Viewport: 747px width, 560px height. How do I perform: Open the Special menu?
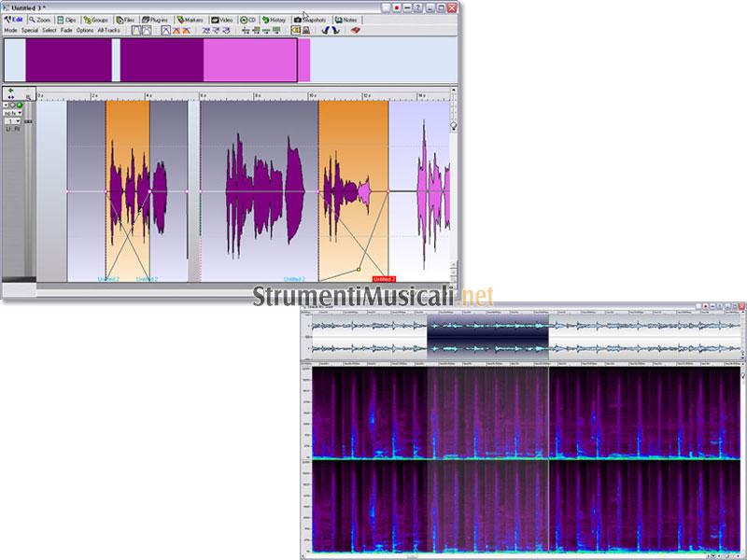point(30,30)
